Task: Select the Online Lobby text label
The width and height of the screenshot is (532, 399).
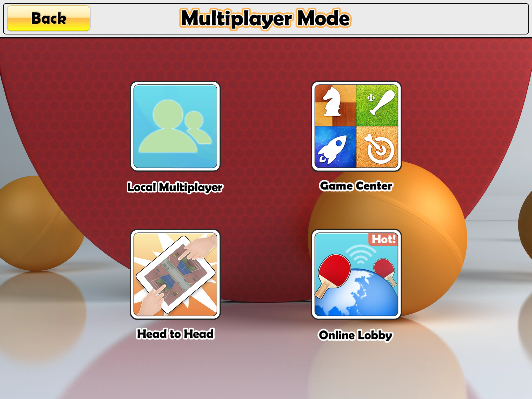Action: click(x=355, y=335)
